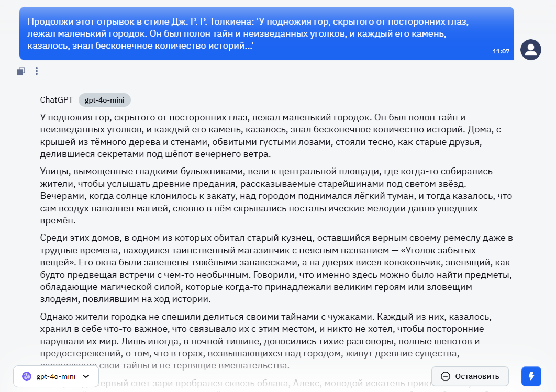Stop generation with the Остановить button
556x392 pixels.
pyautogui.click(x=470, y=376)
